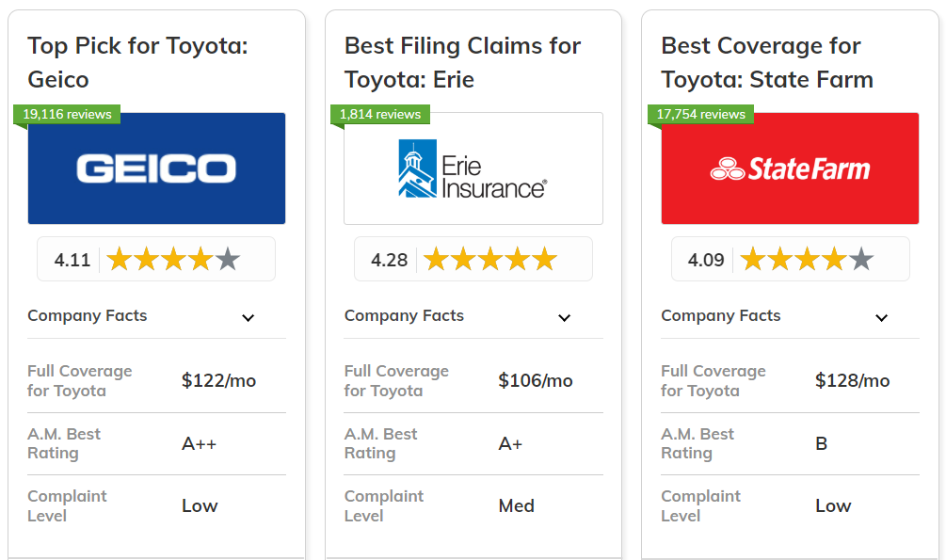Click State Farm's A.M. Best Rating B
The height and width of the screenshot is (560, 946).
click(x=821, y=443)
